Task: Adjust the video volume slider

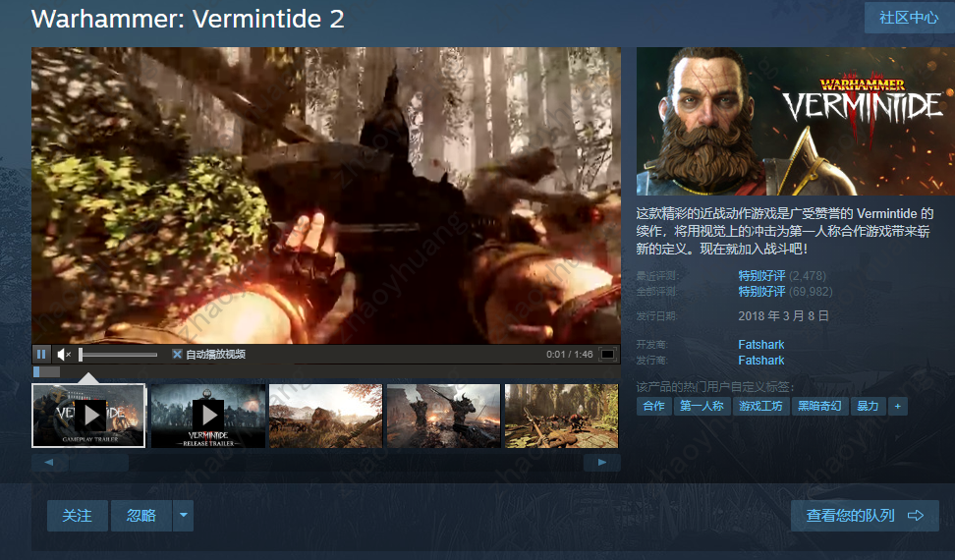Action: 118,355
